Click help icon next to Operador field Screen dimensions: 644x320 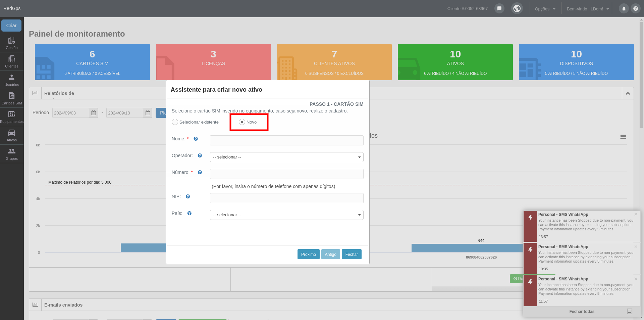(x=200, y=155)
